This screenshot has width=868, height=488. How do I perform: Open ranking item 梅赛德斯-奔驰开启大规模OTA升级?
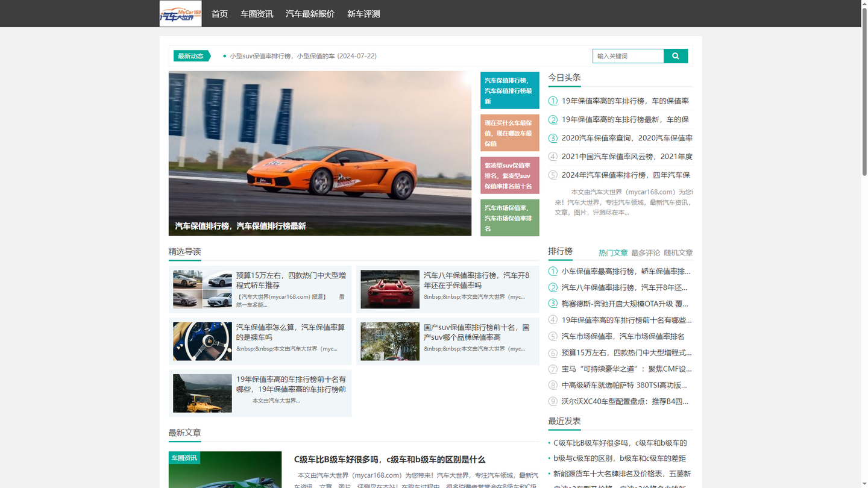pyautogui.click(x=625, y=304)
